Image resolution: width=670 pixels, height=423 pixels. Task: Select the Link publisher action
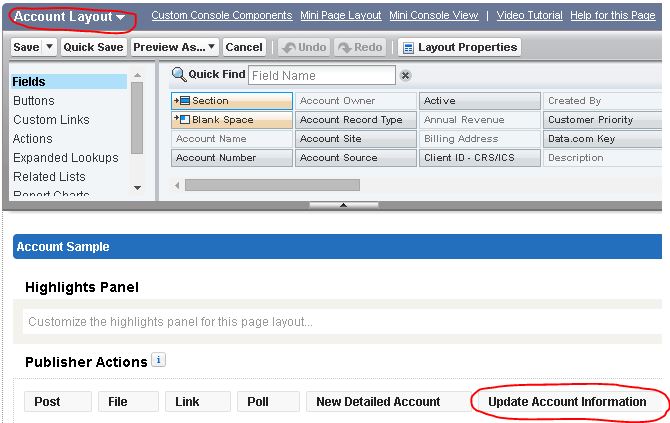point(198,402)
